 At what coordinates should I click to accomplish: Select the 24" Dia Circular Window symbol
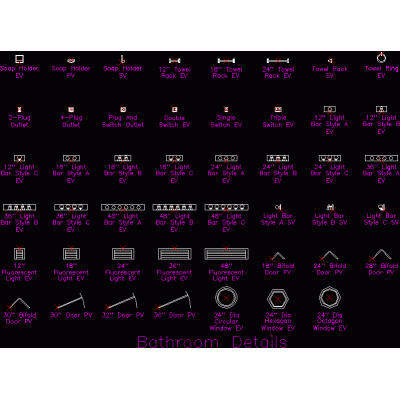[x=226, y=298]
